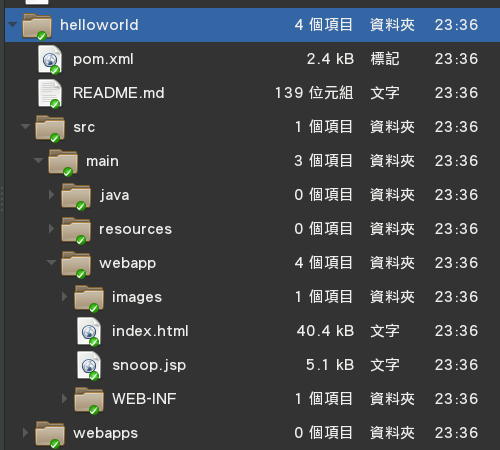Expand the webapps folder
The height and width of the screenshot is (450, 500).
[25, 433]
